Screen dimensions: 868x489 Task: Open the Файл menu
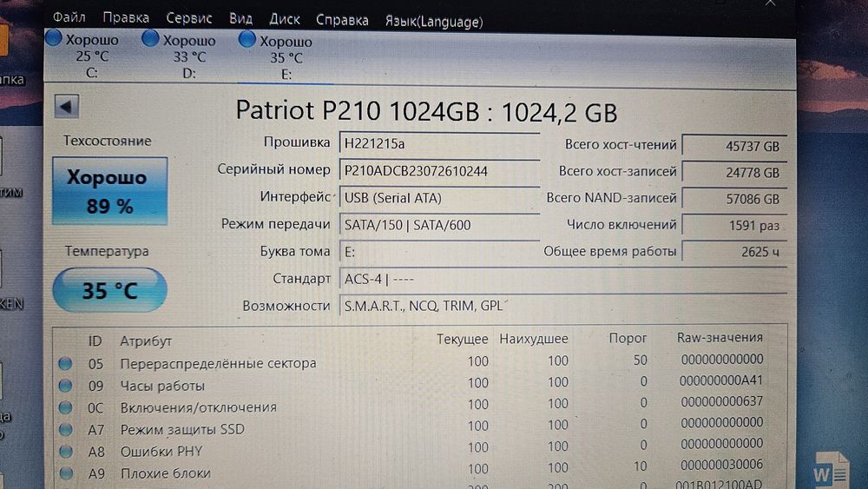pyautogui.click(x=69, y=17)
